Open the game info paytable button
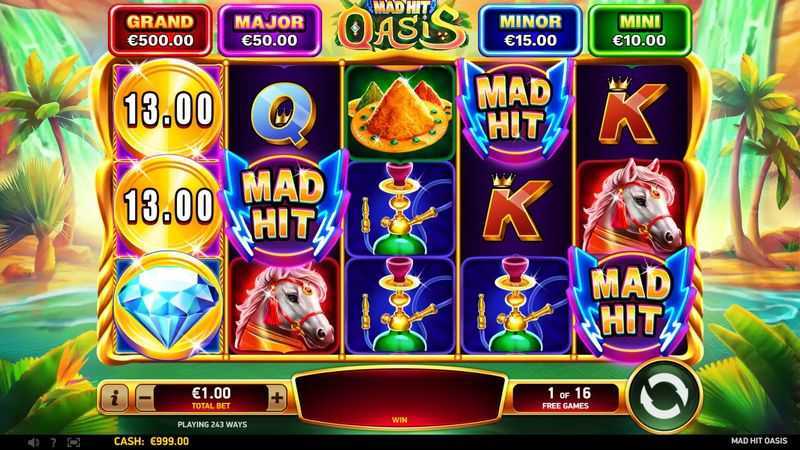800x450 pixels. [x=114, y=398]
